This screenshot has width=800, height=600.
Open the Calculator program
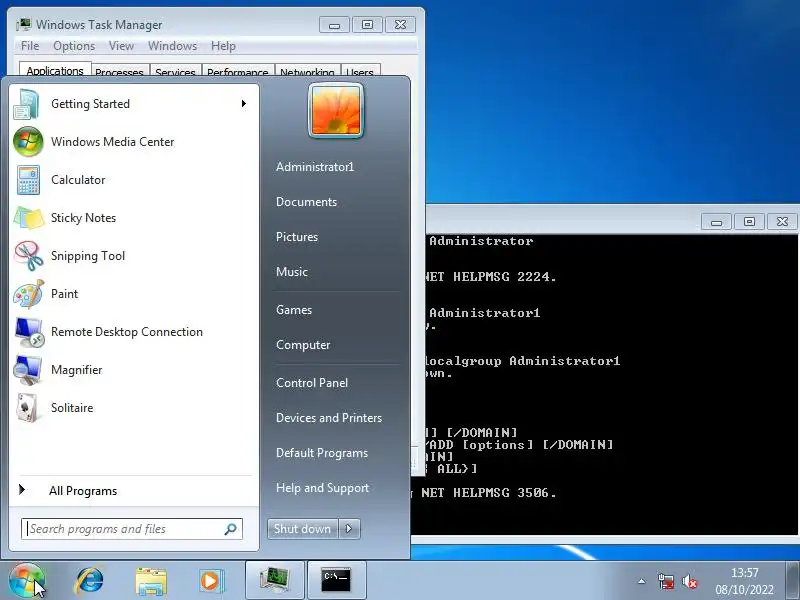point(132,180)
